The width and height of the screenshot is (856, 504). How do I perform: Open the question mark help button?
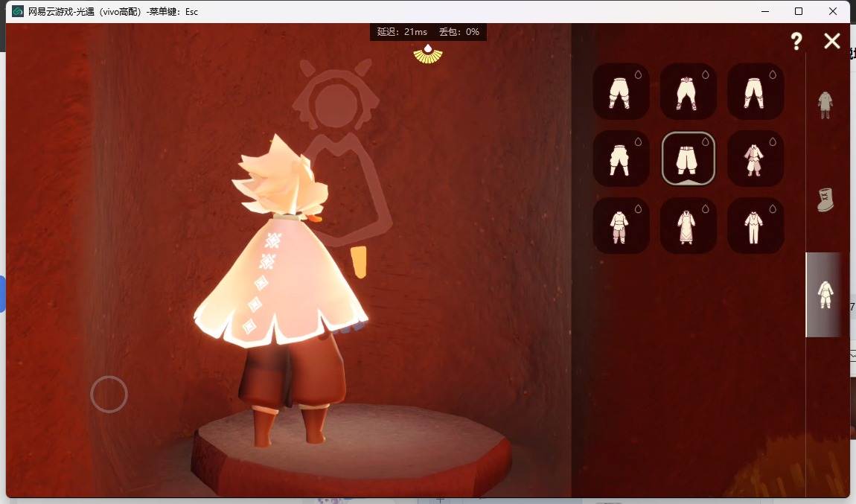tap(796, 41)
